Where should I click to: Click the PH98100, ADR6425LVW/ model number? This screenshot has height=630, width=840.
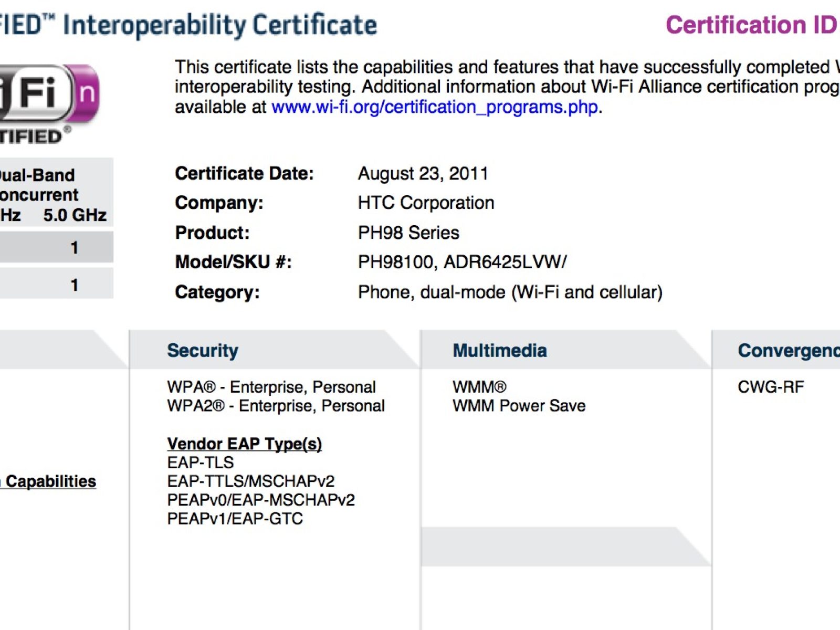pos(462,262)
